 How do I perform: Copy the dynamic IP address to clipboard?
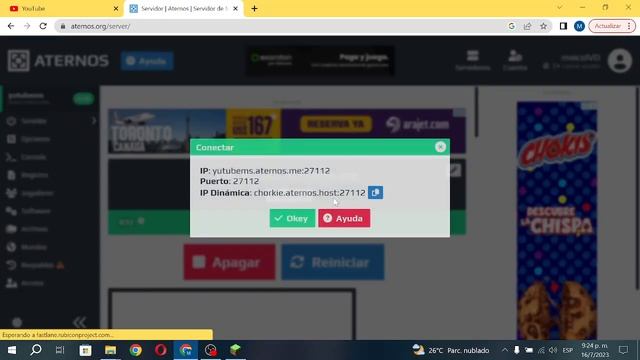point(375,192)
